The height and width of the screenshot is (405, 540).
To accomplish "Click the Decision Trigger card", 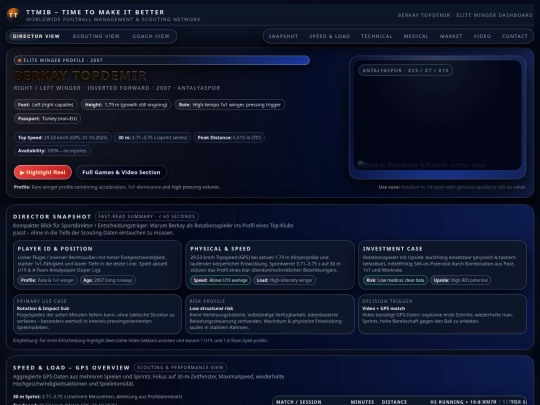I will 443,314.
